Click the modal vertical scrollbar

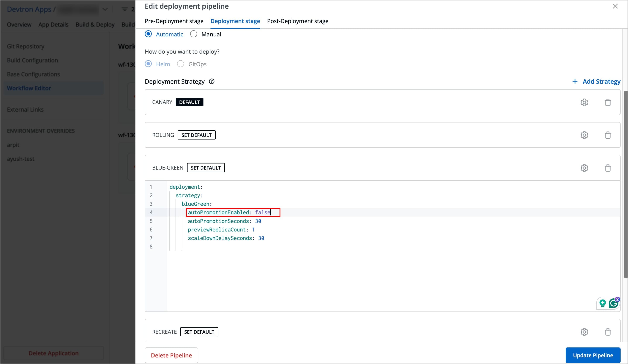pyautogui.click(x=625, y=184)
